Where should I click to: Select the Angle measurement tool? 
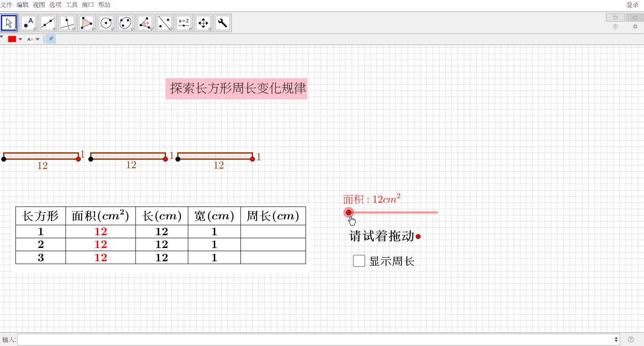pyautogui.click(x=145, y=23)
